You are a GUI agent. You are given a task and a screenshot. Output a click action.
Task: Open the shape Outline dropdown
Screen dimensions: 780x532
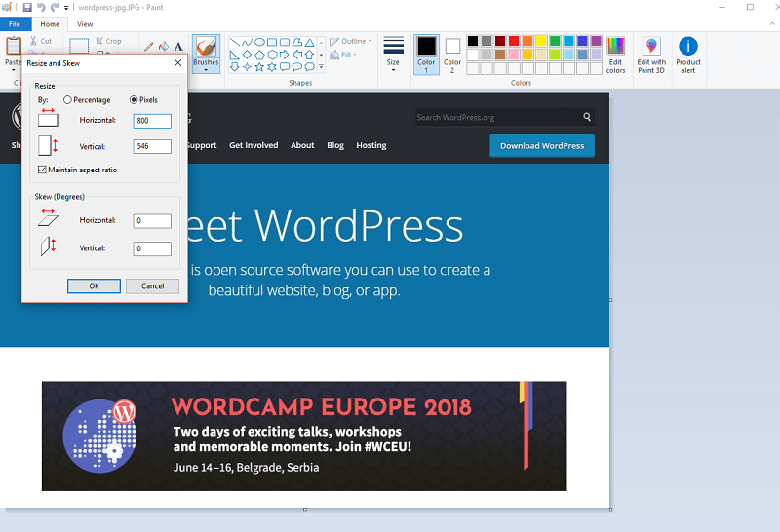point(351,41)
